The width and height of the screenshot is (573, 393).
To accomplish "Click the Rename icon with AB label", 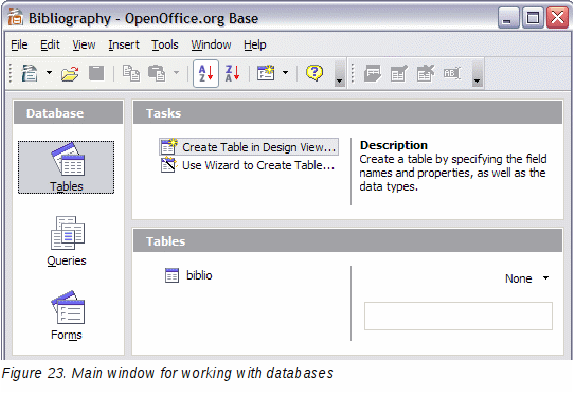I will pos(452,73).
